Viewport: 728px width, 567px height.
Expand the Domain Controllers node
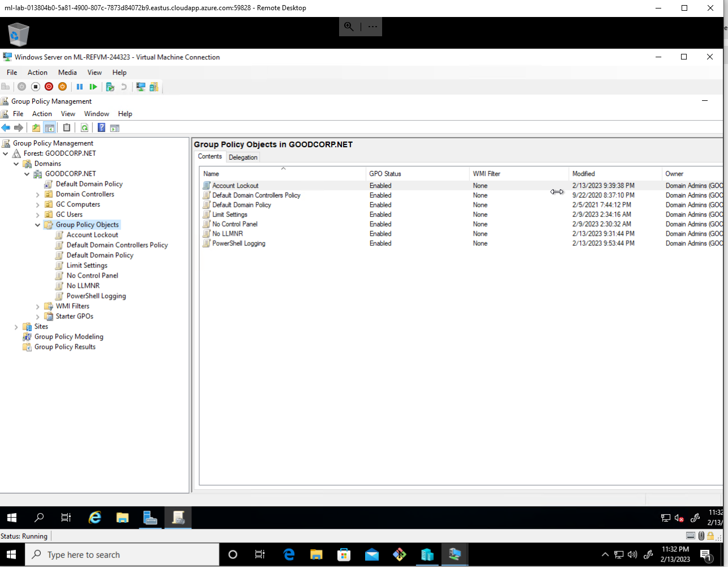coord(37,195)
